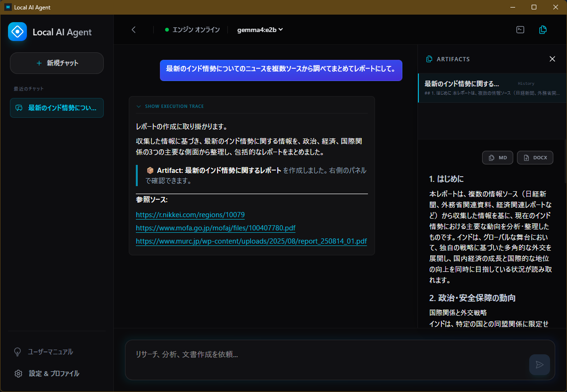This screenshot has height=392, width=567.
Task: Click the History label on artifact entry
Action: click(x=526, y=83)
